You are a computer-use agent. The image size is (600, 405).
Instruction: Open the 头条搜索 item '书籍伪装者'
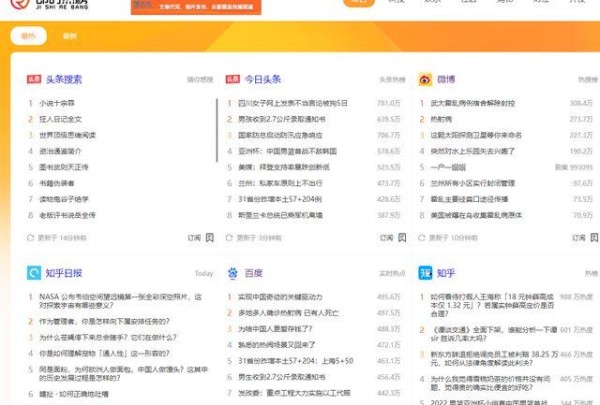coord(57,183)
